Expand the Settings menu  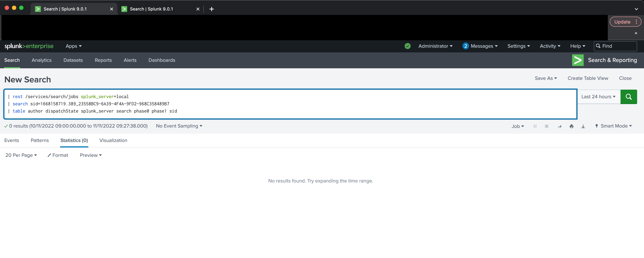pyautogui.click(x=518, y=46)
